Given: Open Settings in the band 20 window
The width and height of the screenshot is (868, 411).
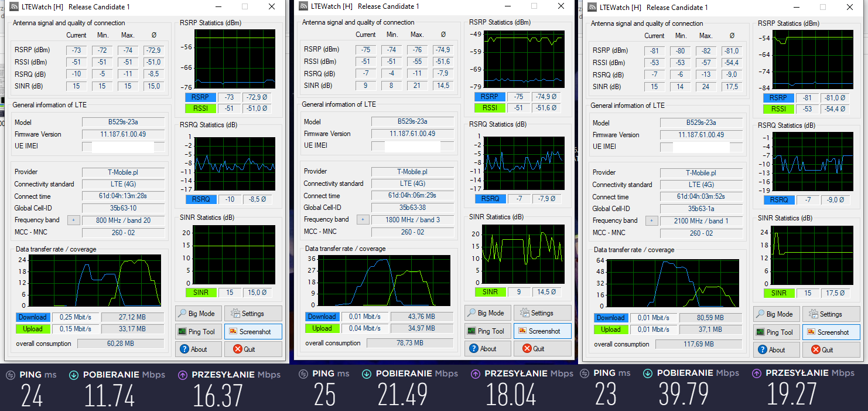Looking at the screenshot, I should click(x=252, y=314).
